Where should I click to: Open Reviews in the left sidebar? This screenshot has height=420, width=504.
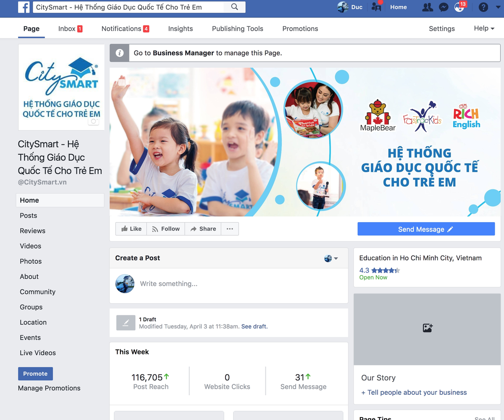click(32, 231)
